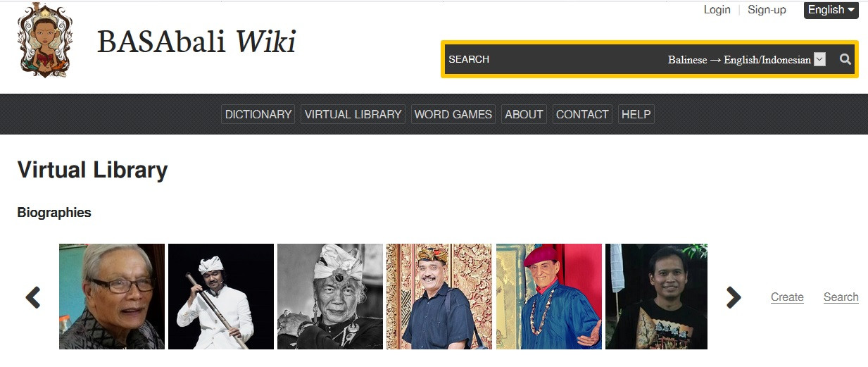
Task: Click the BASAbali Wiki mascot logo
Action: [45, 39]
